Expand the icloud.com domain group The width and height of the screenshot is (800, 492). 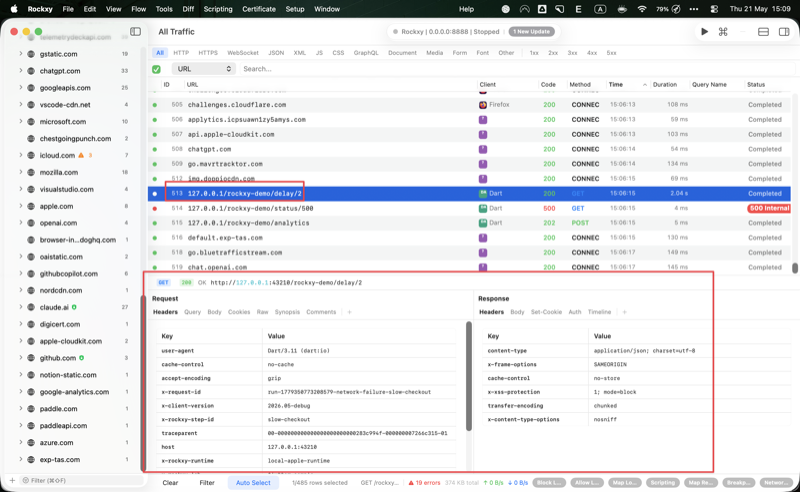pyautogui.click(x=21, y=155)
